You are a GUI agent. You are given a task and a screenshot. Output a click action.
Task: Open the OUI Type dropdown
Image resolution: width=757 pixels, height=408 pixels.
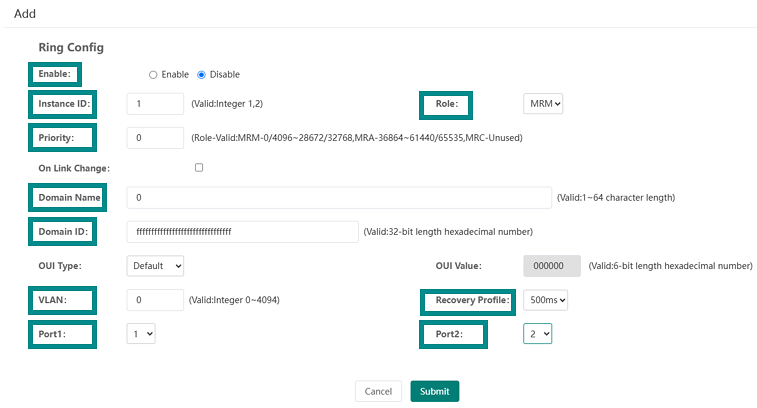[x=155, y=266]
